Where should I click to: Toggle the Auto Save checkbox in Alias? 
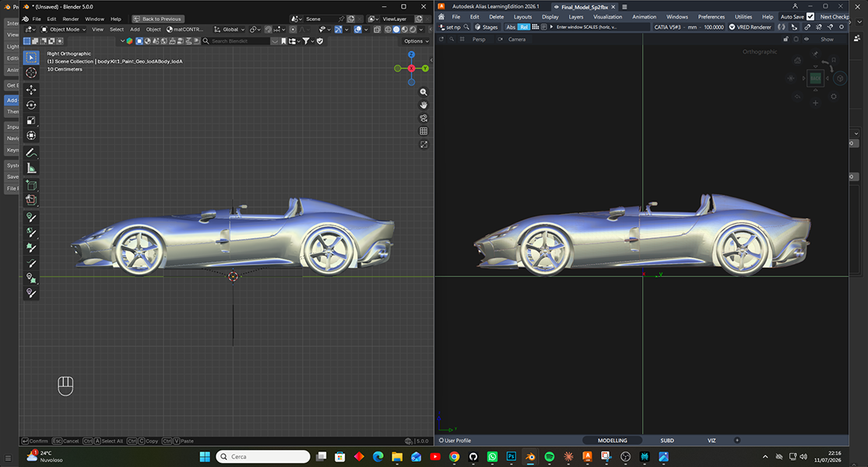(810, 16)
